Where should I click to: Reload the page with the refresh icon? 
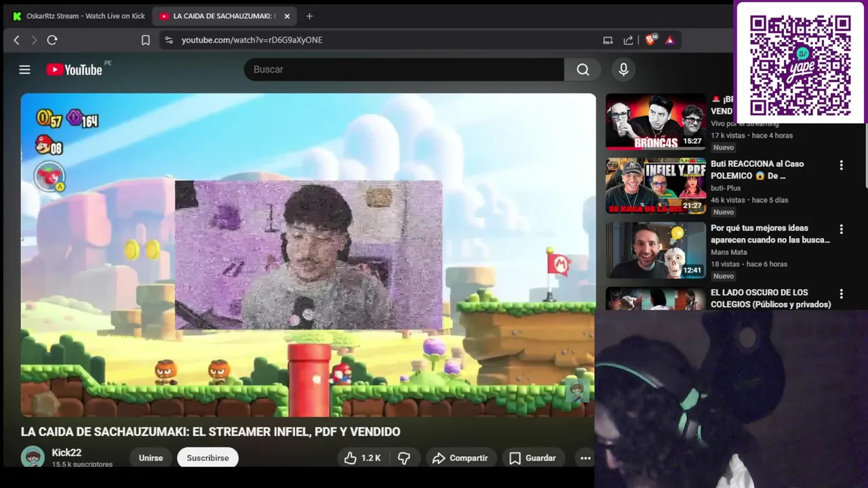tap(52, 40)
